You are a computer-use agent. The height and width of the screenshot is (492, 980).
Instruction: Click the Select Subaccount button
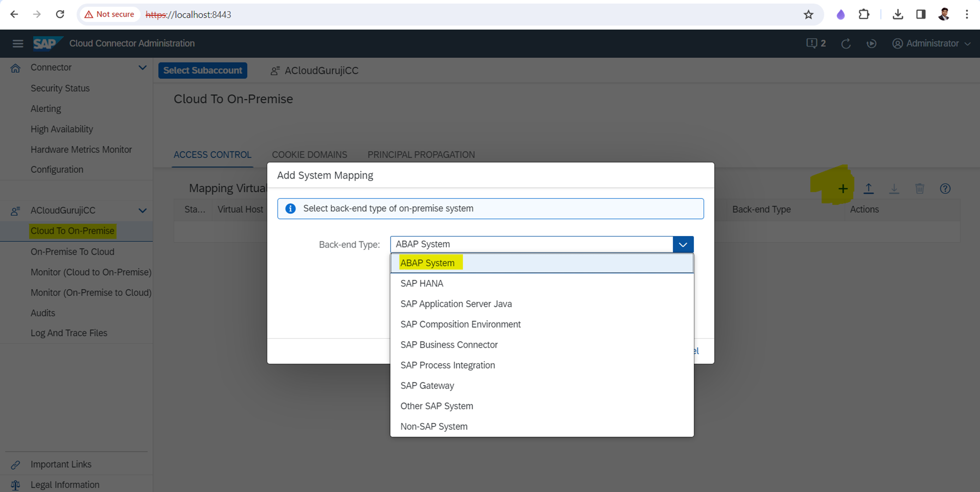[202, 70]
